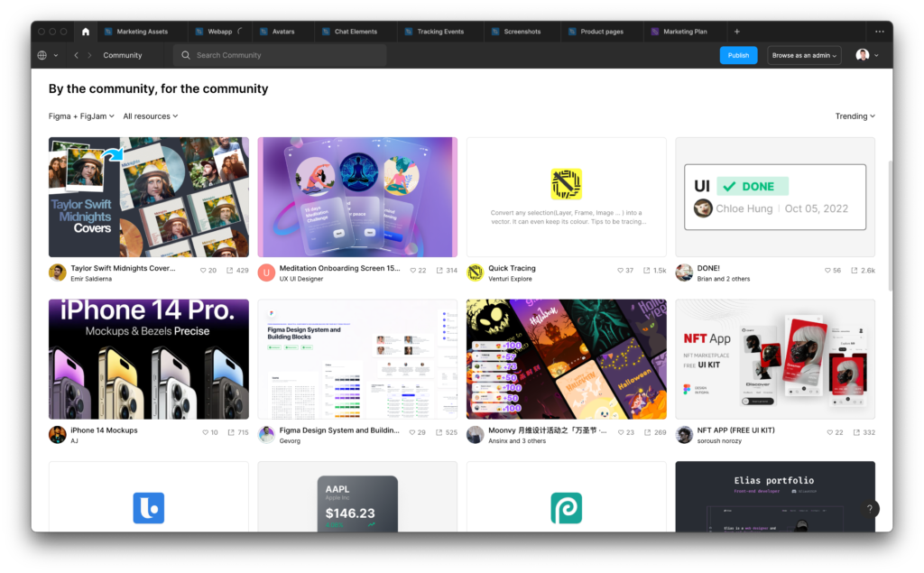
Task: Navigate forward with the right arrow
Action: pos(89,55)
